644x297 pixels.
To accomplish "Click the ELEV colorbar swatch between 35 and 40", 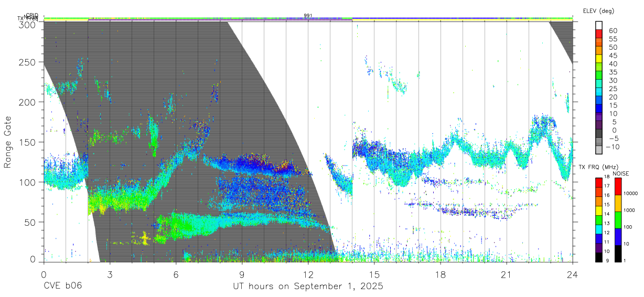I will click(599, 68).
